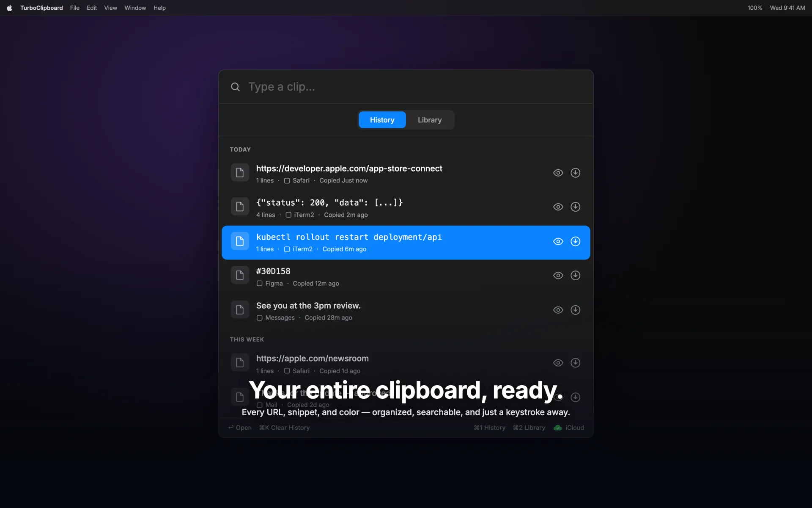The height and width of the screenshot is (508, 812).
Task: Click document icon of the #30D158 clip
Action: (x=240, y=275)
